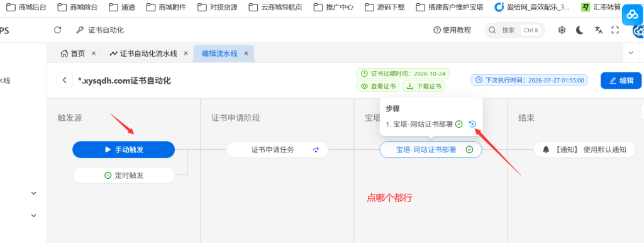Screen dimensions: 644x243
Task: Click 查看证书 button
Action: pos(377,86)
